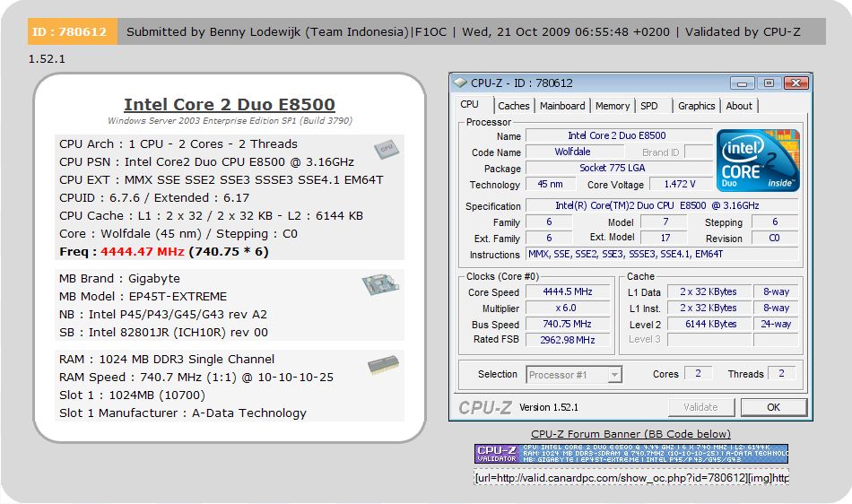The width and height of the screenshot is (852, 504).
Task: Click the RAM module icon beside RAM info
Action: tap(383, 365)
